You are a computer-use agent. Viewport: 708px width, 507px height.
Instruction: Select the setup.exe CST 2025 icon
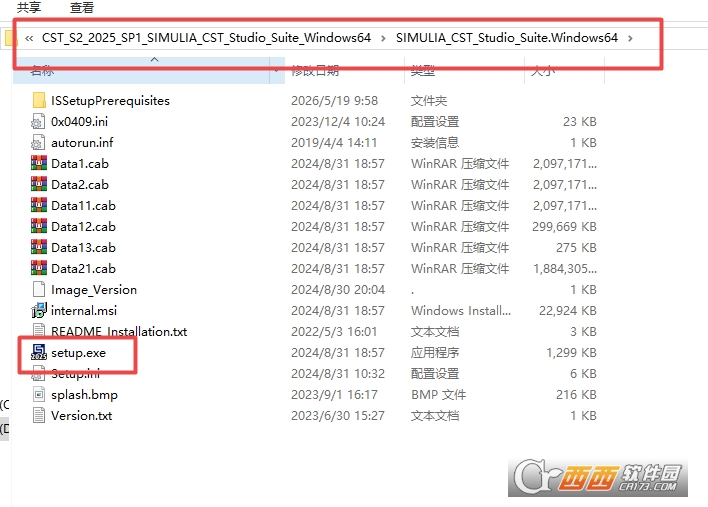point(39,352)
